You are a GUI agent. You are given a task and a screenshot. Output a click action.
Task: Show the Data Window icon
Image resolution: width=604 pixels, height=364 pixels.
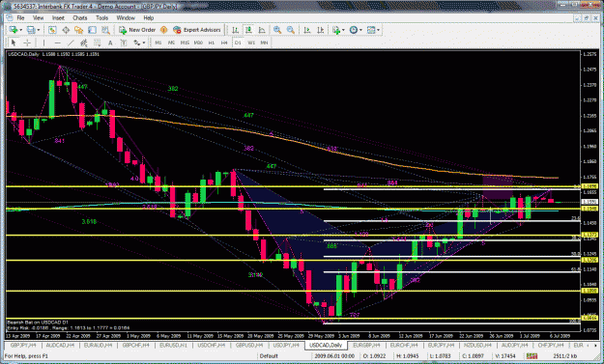[x=66, y=30]
